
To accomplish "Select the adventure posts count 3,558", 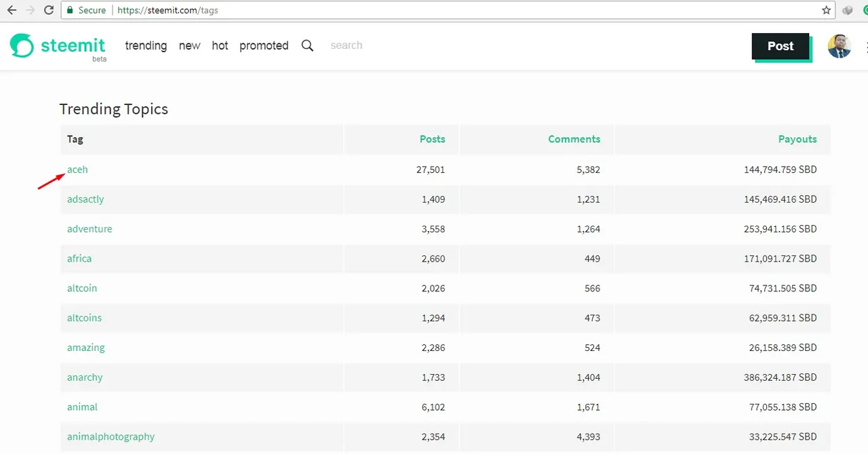I will [x=433, y=229].
